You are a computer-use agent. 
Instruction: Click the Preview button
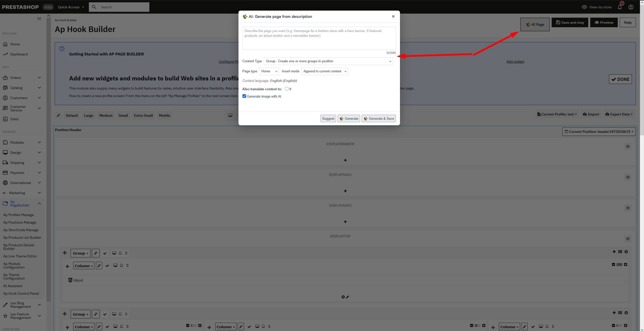pyautogui.click(x=604, y=22)
